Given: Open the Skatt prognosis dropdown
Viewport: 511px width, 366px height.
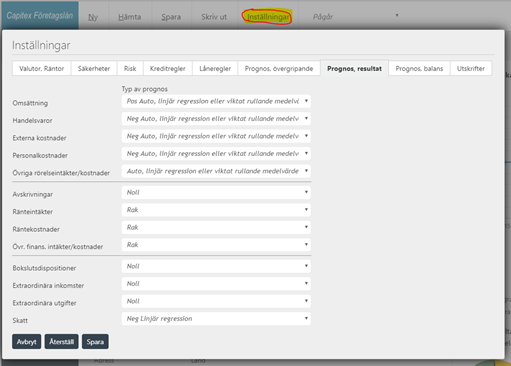Looking at the screenshot, I should (216, 319).
